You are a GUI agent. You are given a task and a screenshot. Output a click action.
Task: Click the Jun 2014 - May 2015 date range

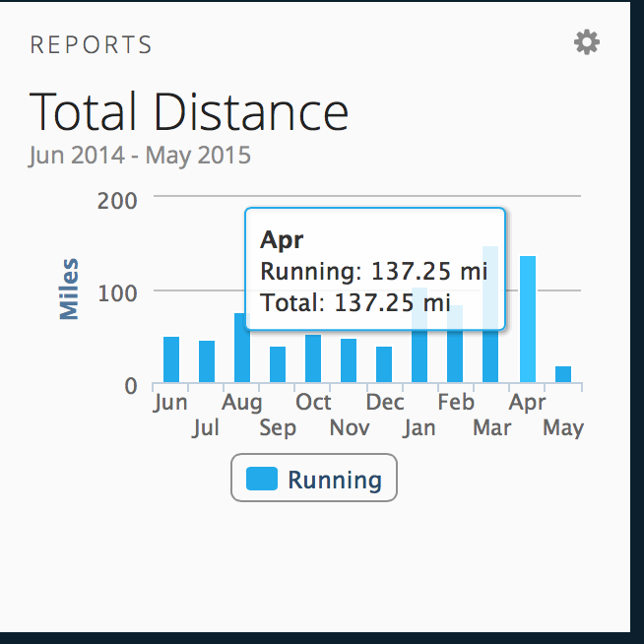tap(140, 156)
